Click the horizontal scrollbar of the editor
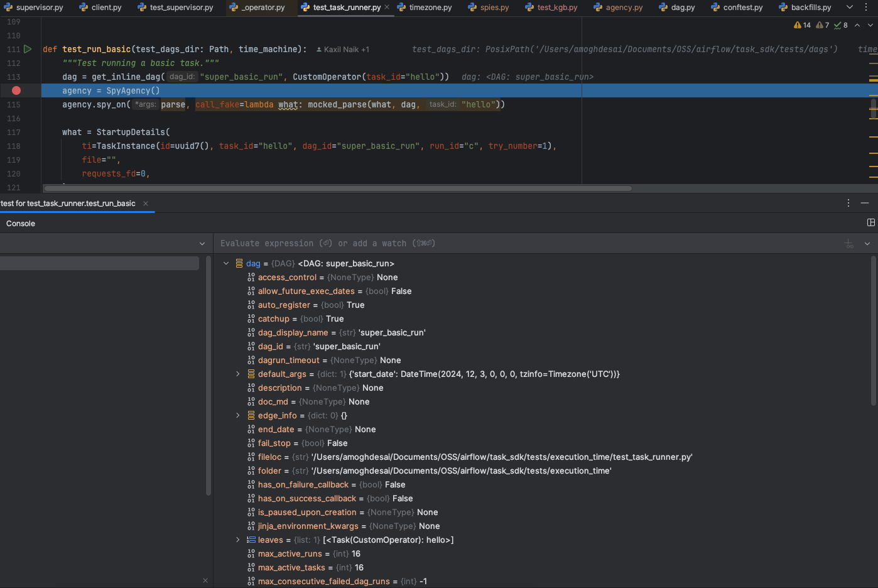The image size is (878, 588). (338, 188)
